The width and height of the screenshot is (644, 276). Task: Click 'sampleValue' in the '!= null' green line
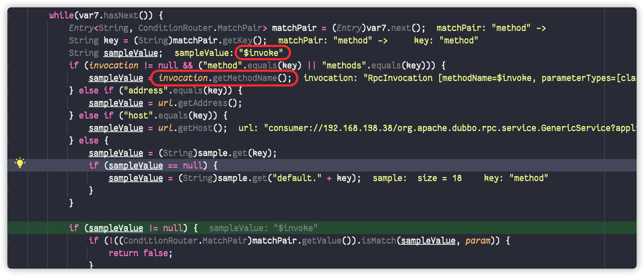pos(116,228)
